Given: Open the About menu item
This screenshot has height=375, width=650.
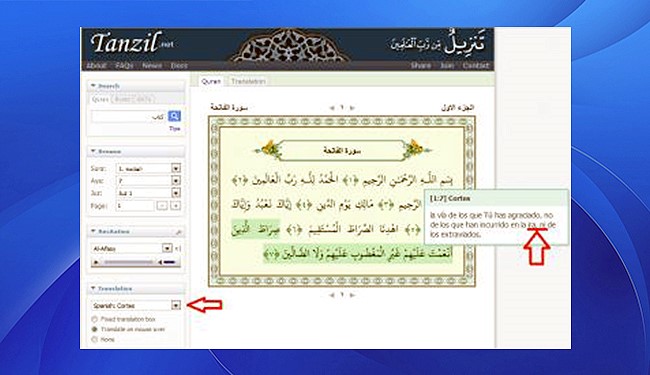Looking at the screenshot, I should pos(96,65).
